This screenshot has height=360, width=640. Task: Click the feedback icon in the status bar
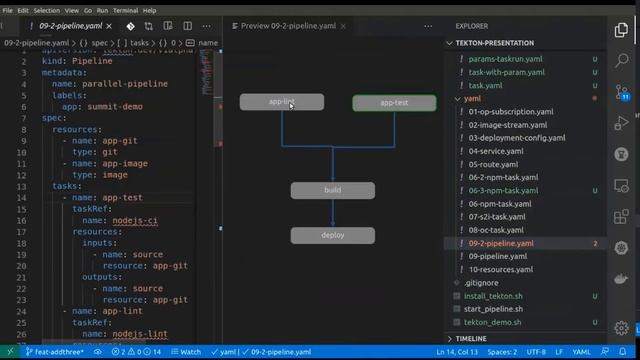[x=605, y=351]
